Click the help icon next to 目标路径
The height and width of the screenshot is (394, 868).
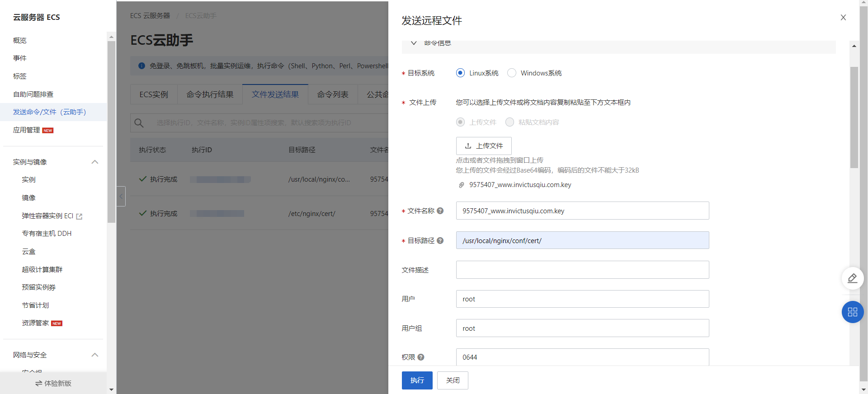coord(440,241)
